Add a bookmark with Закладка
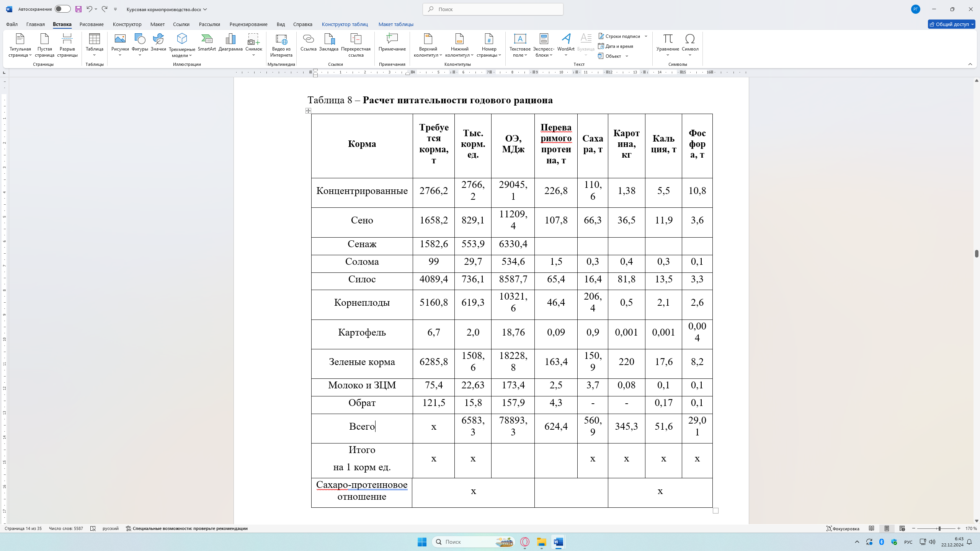The height and width of the screenshot is (551, 980). tap(329, 42)
